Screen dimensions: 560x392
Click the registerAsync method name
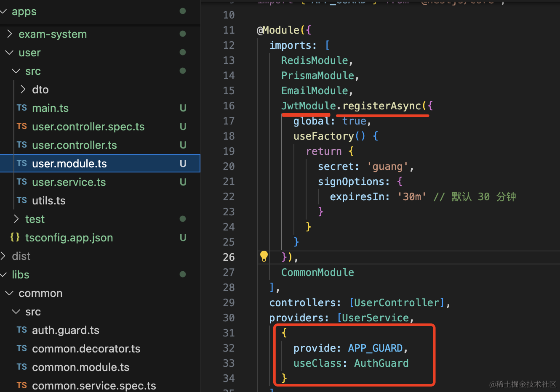(381, 106)
